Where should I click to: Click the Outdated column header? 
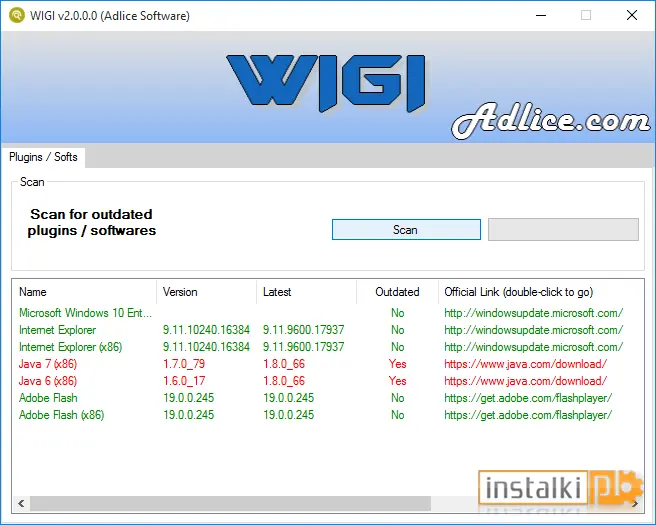click(397, 292)
